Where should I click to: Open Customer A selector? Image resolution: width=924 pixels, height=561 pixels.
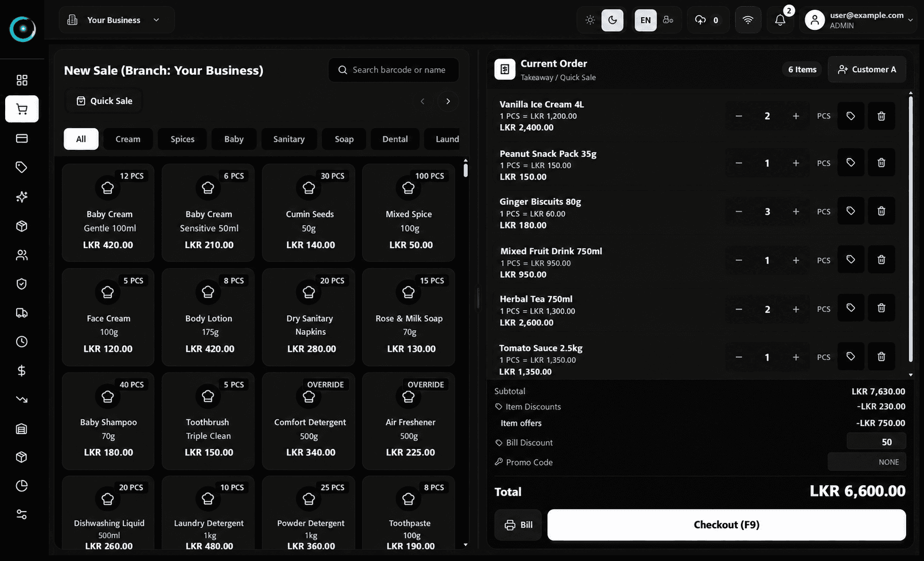point(867,69)
